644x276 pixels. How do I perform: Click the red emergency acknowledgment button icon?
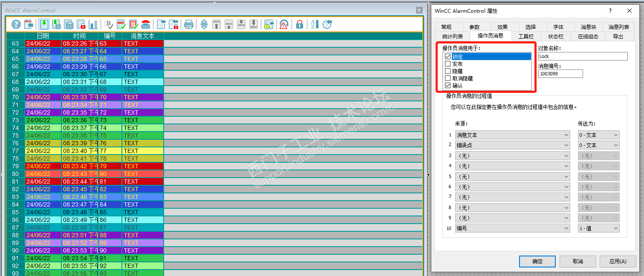tap(146, 24)
